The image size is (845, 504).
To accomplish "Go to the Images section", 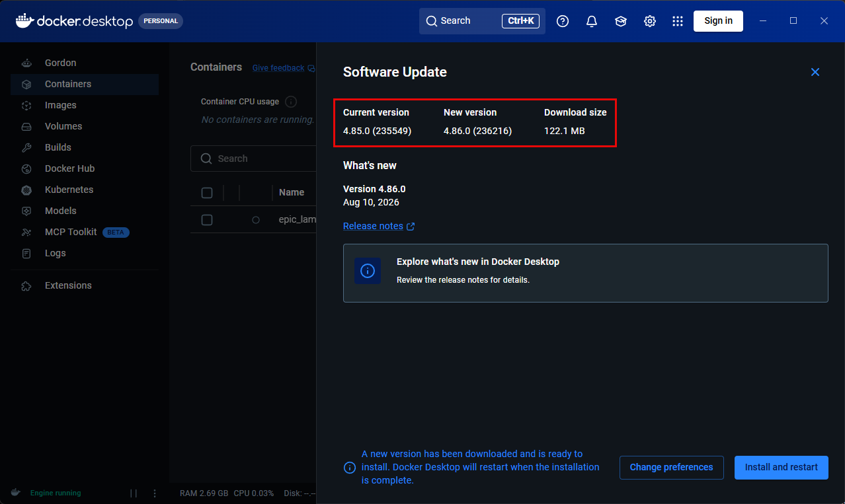I will (x=85, y=105).
